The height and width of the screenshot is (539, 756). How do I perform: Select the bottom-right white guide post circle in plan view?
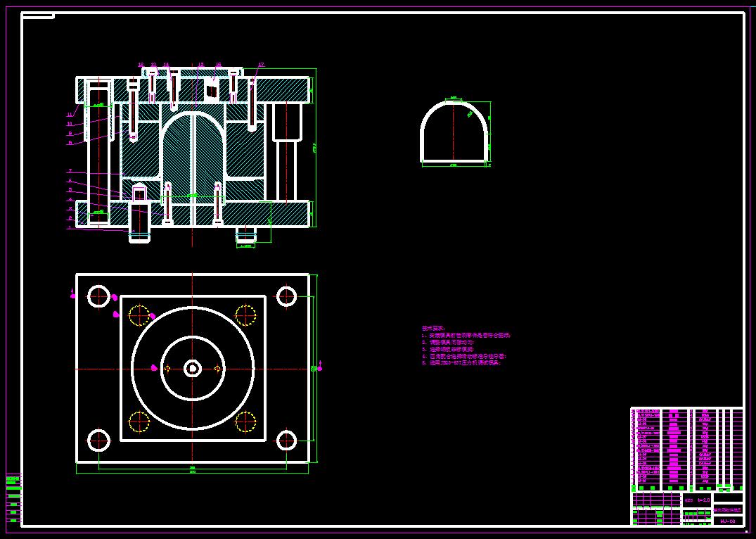pos(286,440)
